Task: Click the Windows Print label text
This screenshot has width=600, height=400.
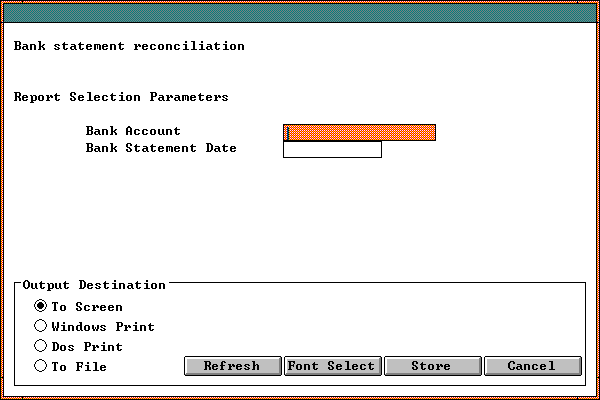Action: pyautogui.click(x=103, y=327)
